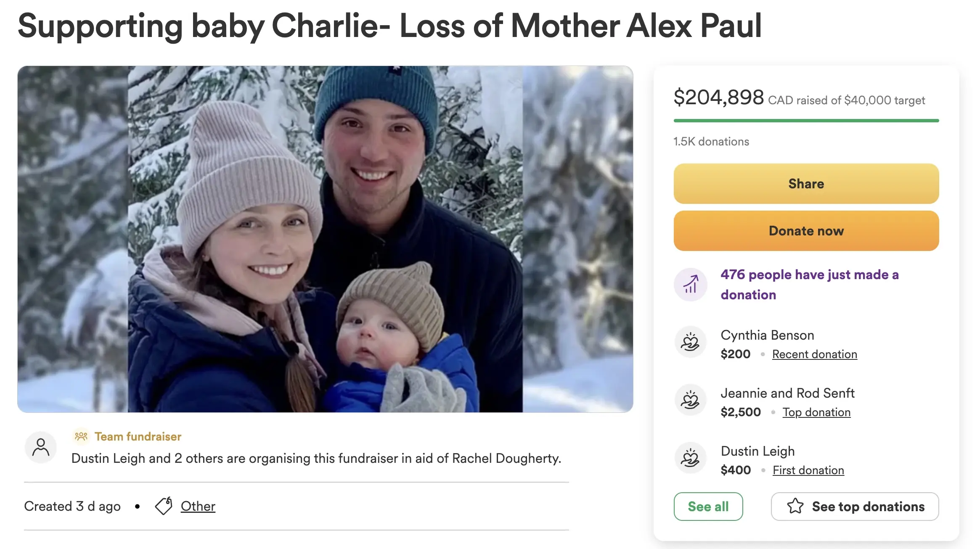Click the heart-hand icon beside Cynthia Benson
Image resolution: width=980 pixels, height=549 pixels.
click(x=690, y=342)
